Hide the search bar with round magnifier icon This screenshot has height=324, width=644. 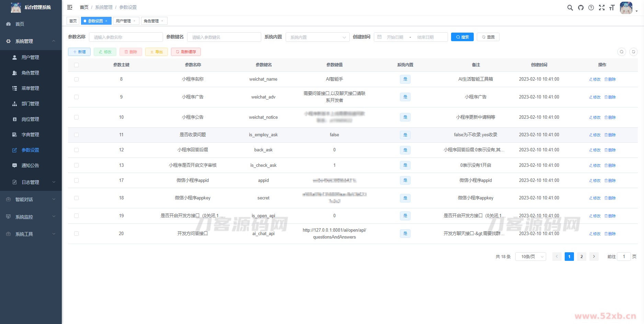[622, 52]
